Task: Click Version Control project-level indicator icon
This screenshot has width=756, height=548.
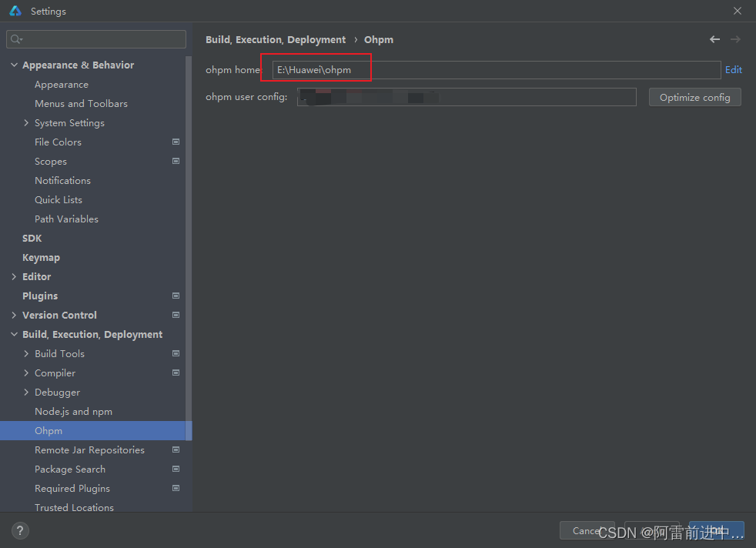Action: (x=176, y=315)
